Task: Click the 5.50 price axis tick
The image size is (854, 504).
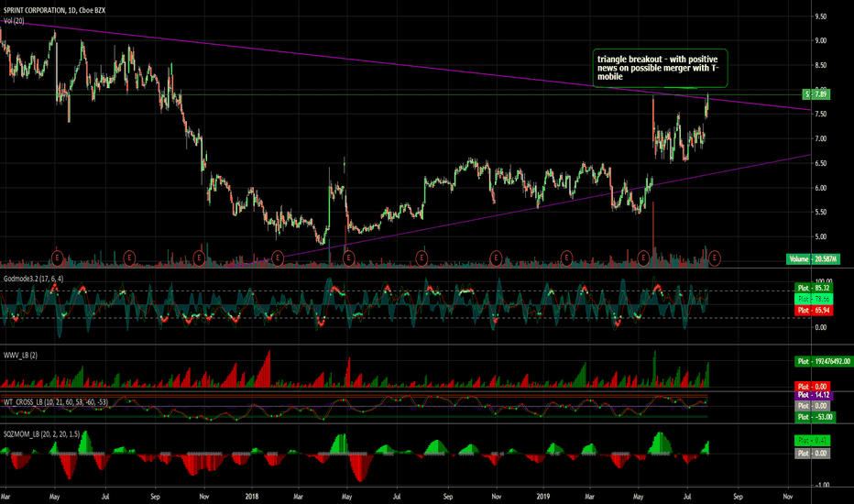Action: click(x=820, y=212)
